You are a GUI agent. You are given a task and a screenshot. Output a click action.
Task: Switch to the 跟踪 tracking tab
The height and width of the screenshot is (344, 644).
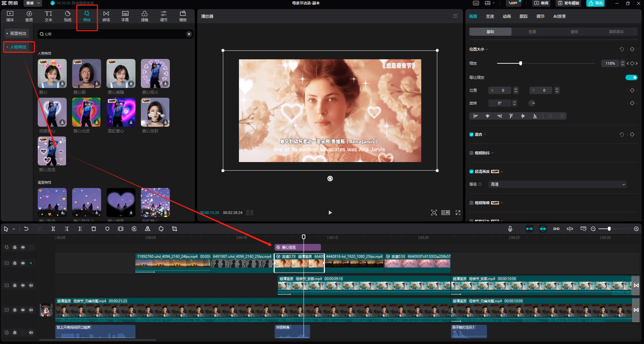[524, 16]
